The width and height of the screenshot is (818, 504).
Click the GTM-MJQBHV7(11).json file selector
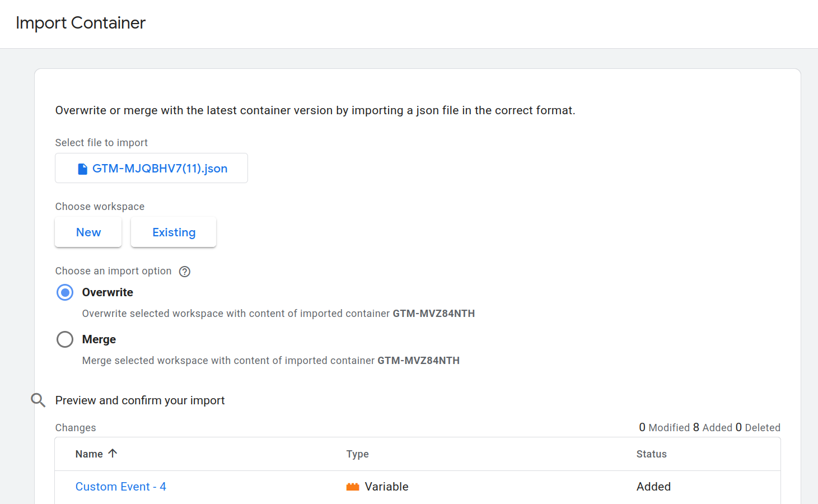151,168
